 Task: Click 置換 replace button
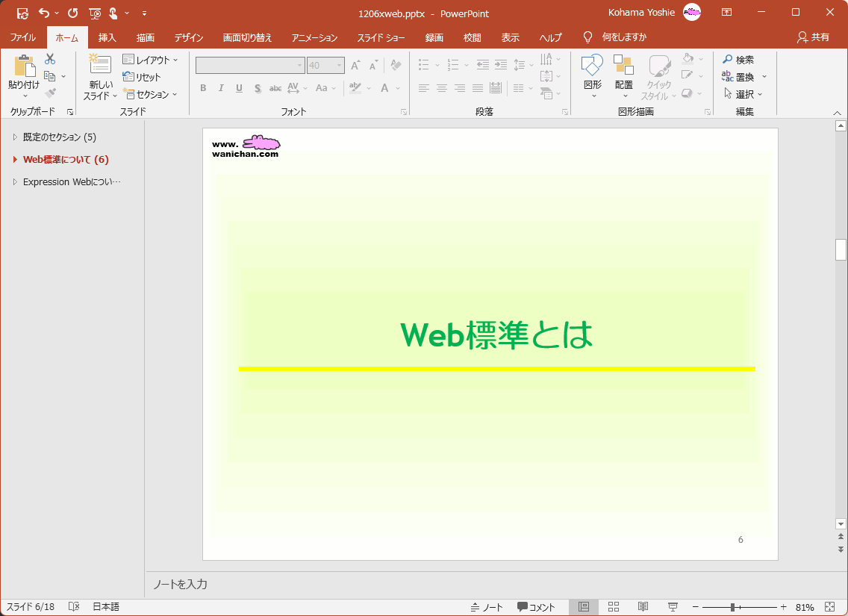(x=739, y=77)
